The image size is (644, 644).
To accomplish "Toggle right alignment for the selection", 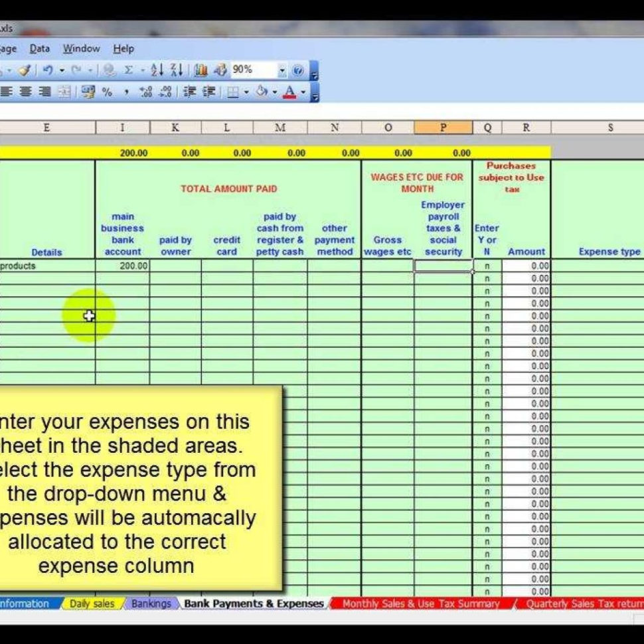I will click(42, 91).
